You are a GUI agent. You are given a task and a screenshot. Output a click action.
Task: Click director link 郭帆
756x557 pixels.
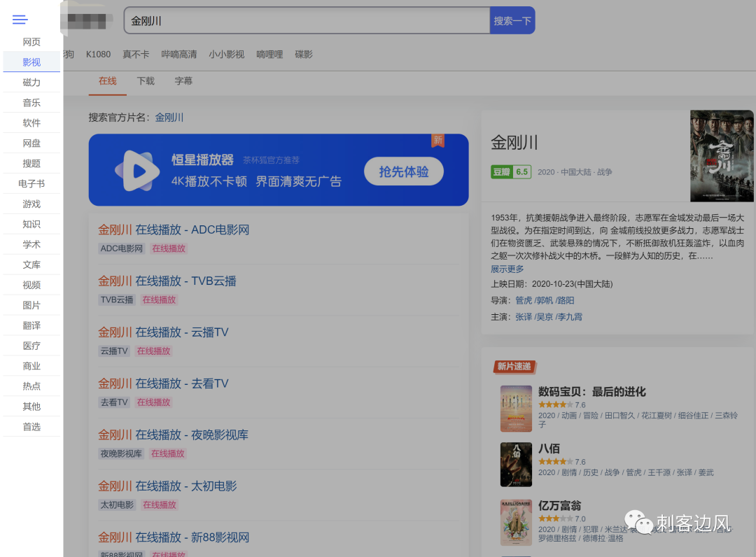coord(545,300)
